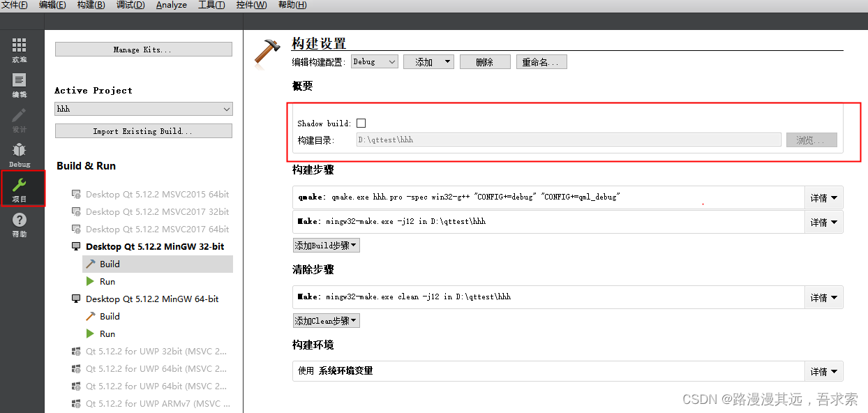Open the 工具(T) menu
Viewport: 868px width, 413px height.
[211, 5]
